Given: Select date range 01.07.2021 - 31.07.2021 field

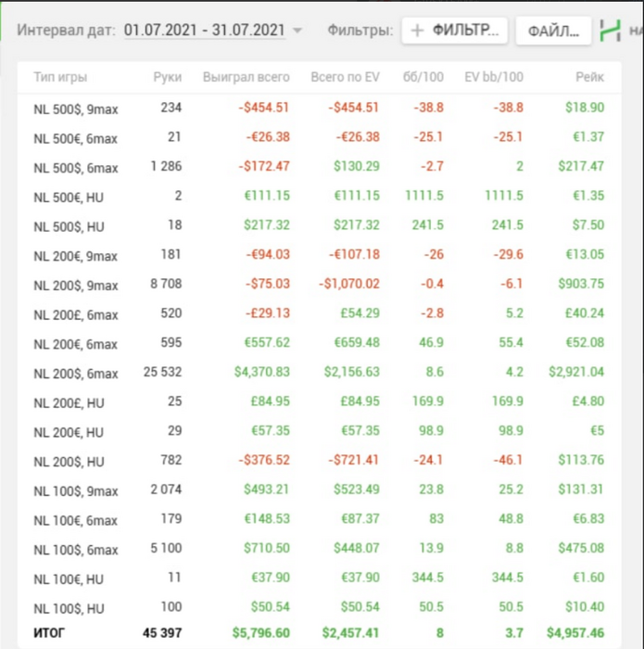Looking at the screenshot, I should (205, 31).
